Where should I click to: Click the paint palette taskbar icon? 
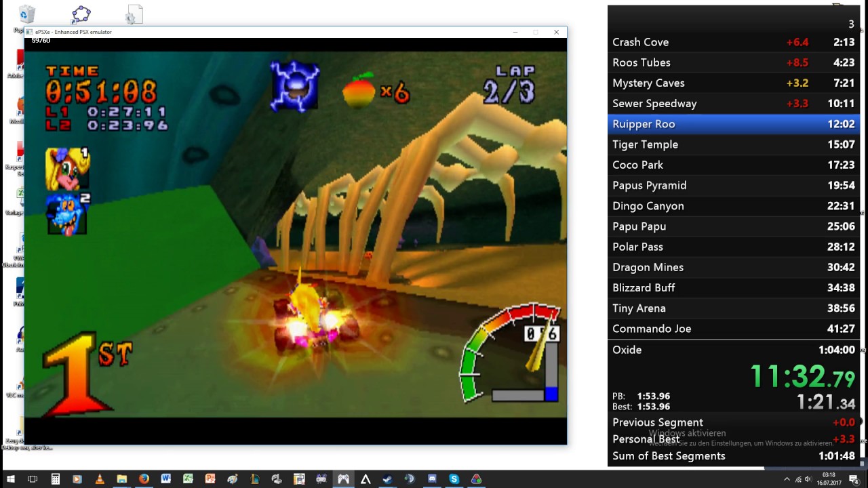(232, 479)
